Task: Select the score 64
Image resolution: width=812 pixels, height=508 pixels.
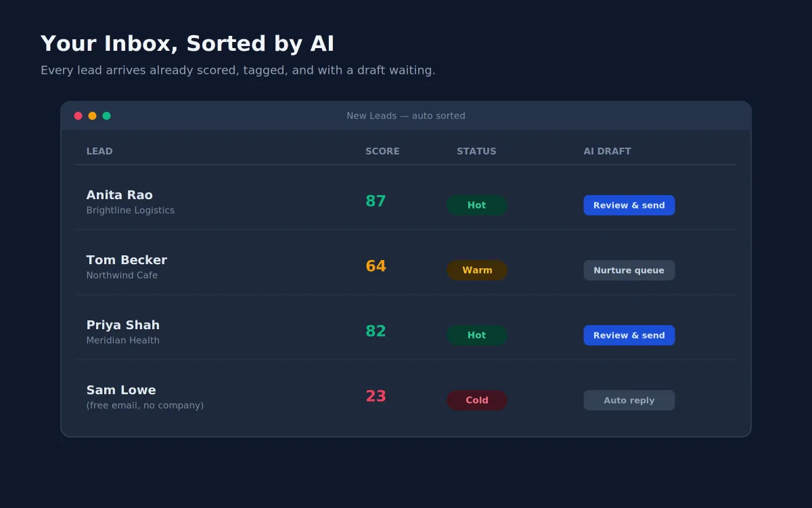Action: click(x=376, y=266)
